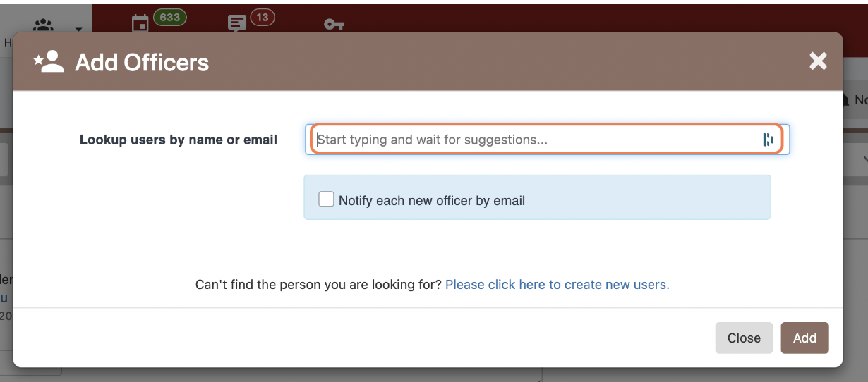Click the 'Notify each new officer by email' label
This screenshot has width=868, height=382.
[x=432, y=201]
